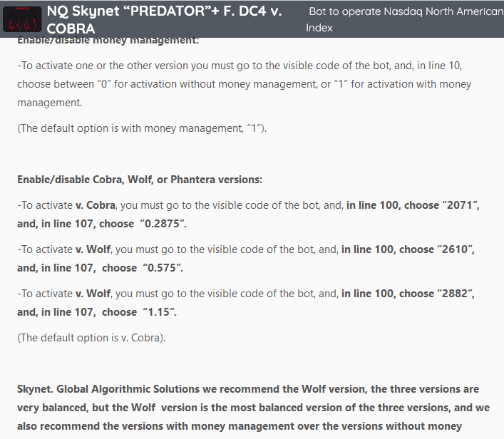Select the 'Enable/disable Cobra, Wolf, or Phantera' heading
Image resolution: width=504 pixels, height=439 pixels.
(140, 180)
